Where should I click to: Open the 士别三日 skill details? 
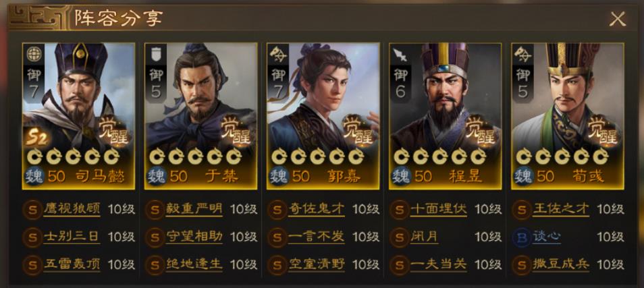(x=72, y=237)
